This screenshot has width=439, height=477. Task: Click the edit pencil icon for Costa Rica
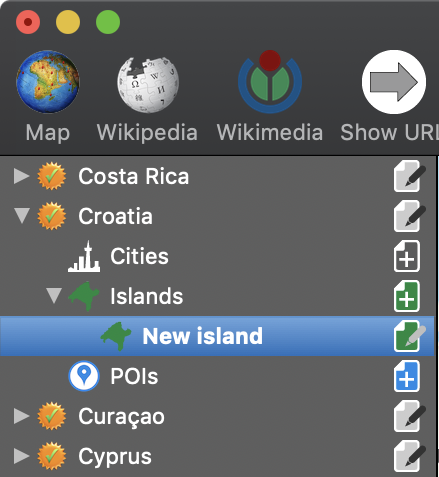[410, 176]
